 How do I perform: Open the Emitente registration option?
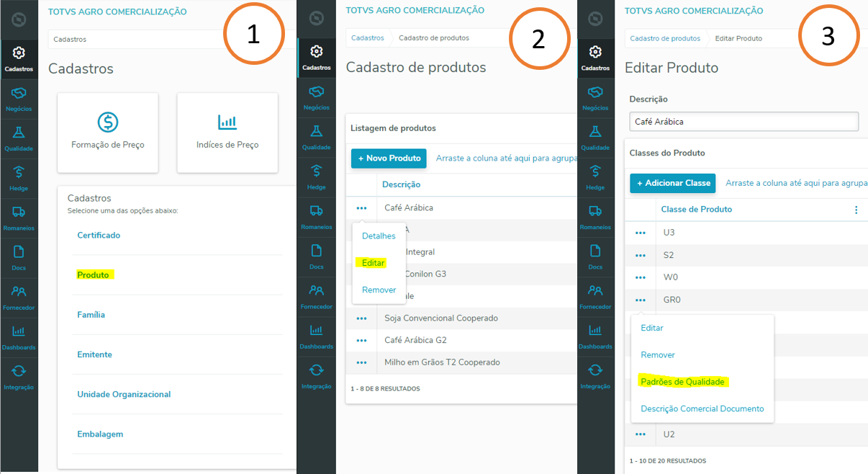click(94, 354)
